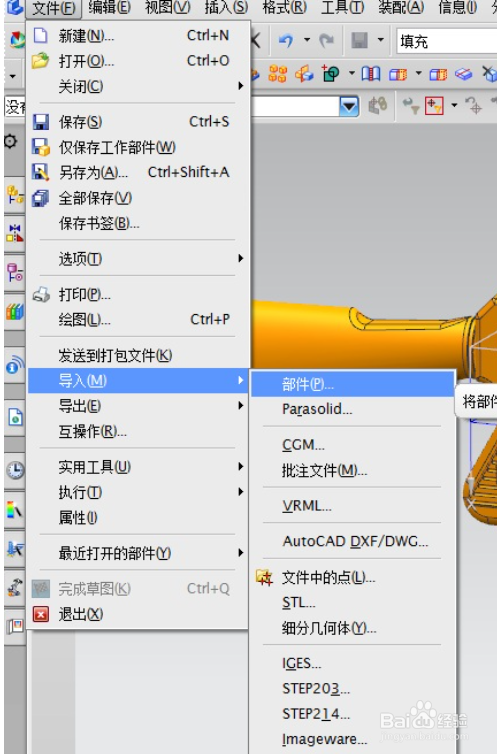The width and height of the screenshot is (497, 754).
Task: Select 发送到打包文件(K) entry
Action: 138,355
